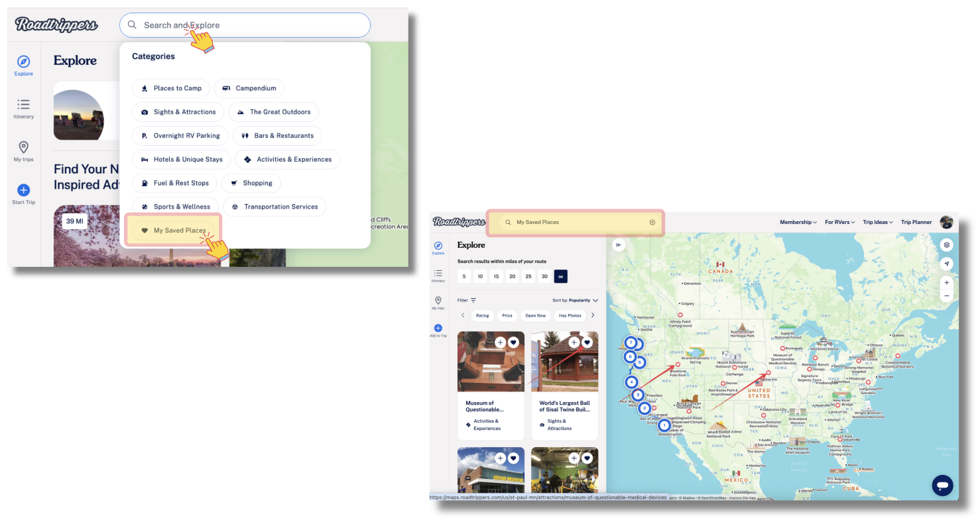
Task: Open My trips in the right screenshot's sidebar
Action: 438,303
